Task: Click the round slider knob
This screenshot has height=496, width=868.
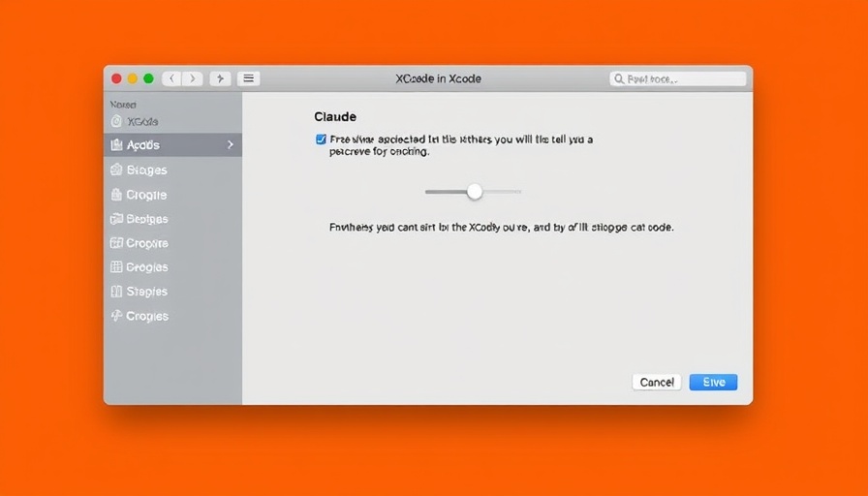Action: pos(475,192)
